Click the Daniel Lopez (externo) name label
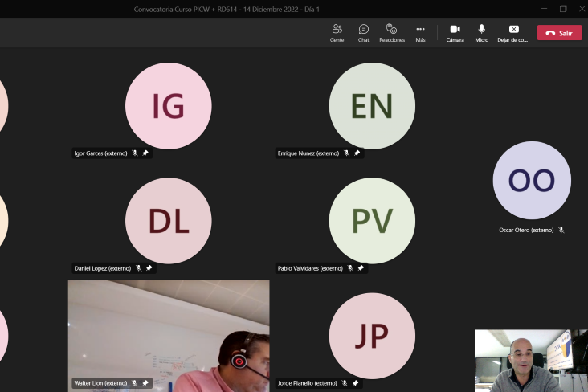 (102, 268)
